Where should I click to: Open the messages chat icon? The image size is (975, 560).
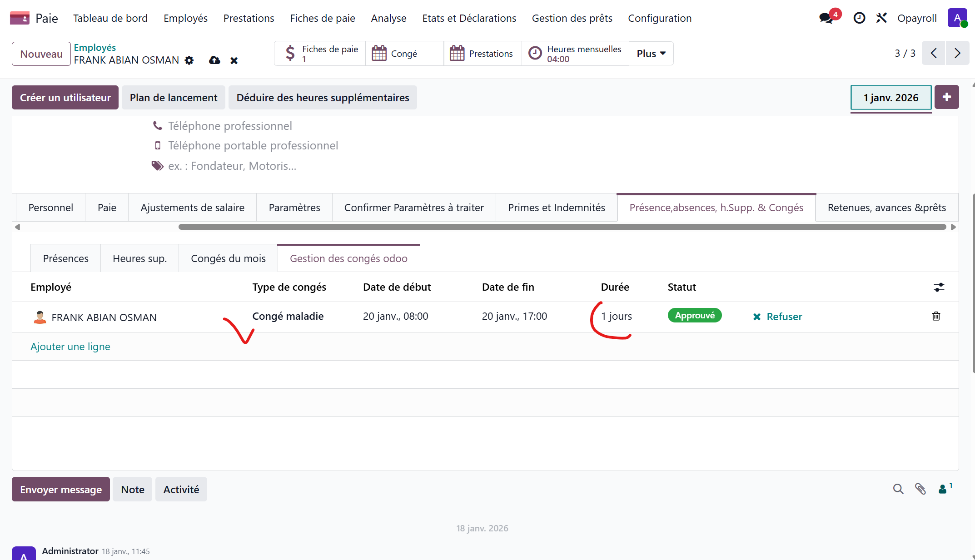[826, 18]
